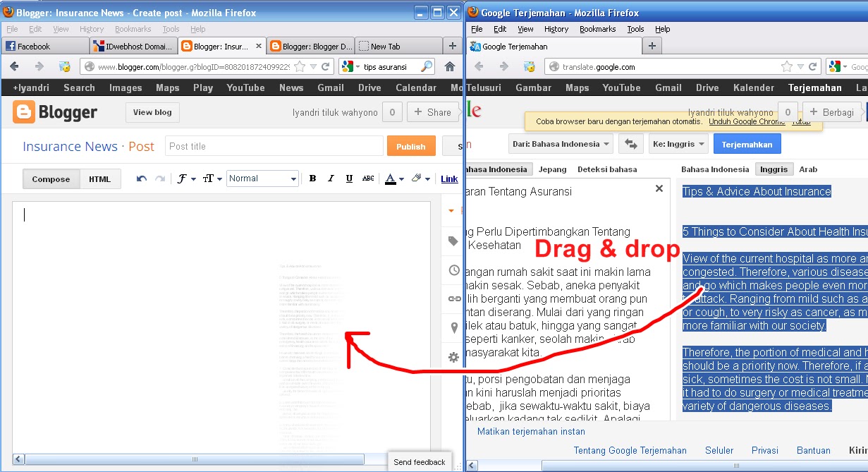This screenshot has height=472, width=868.
Task: Switch editor to HTML mode
Action: click(99, 179)
